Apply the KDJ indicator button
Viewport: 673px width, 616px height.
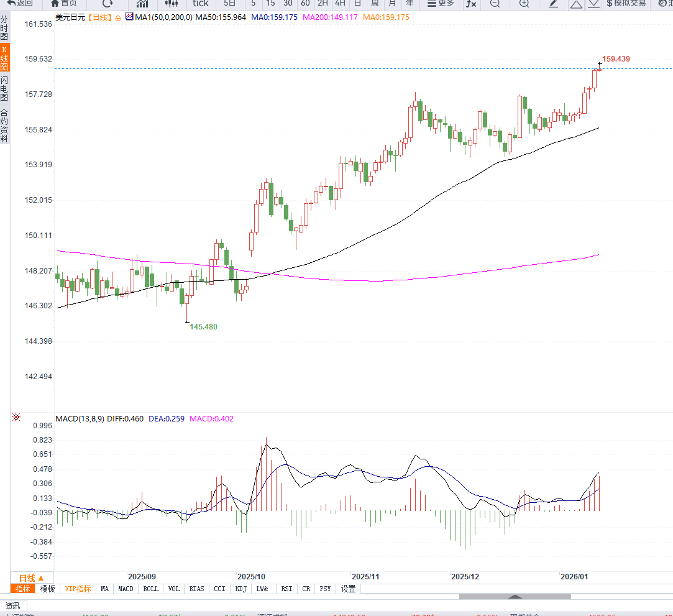(240, 589)
